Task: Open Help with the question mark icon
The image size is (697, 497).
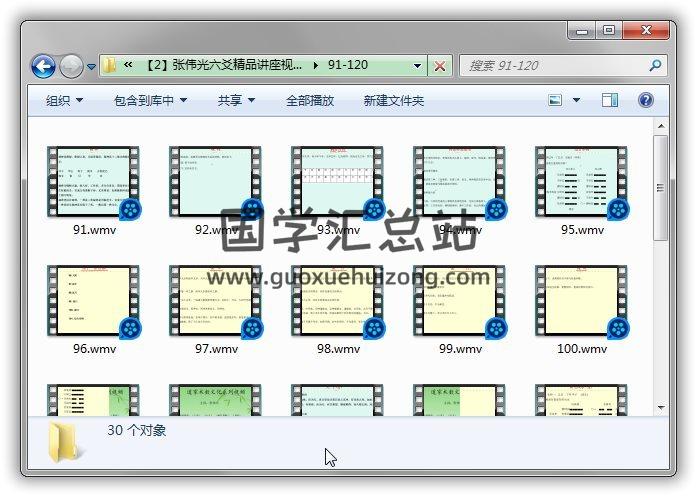Action: coord(645,100)
